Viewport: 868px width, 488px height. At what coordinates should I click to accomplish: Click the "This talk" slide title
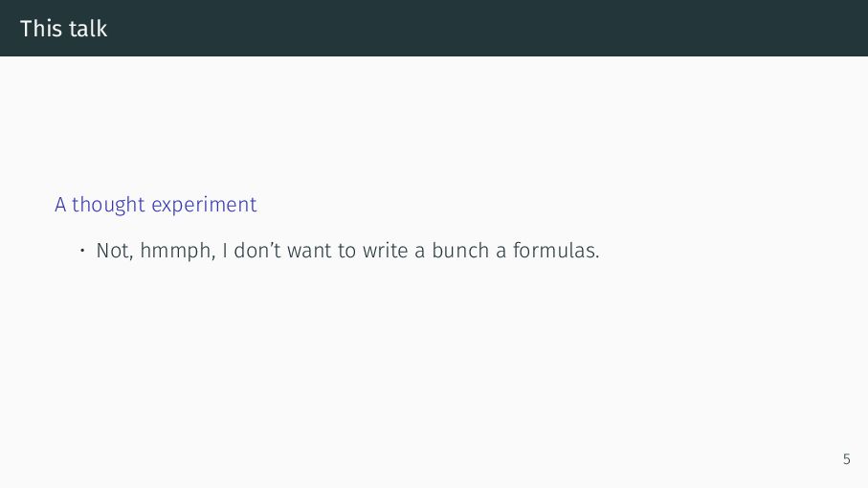tap(64, 29)
